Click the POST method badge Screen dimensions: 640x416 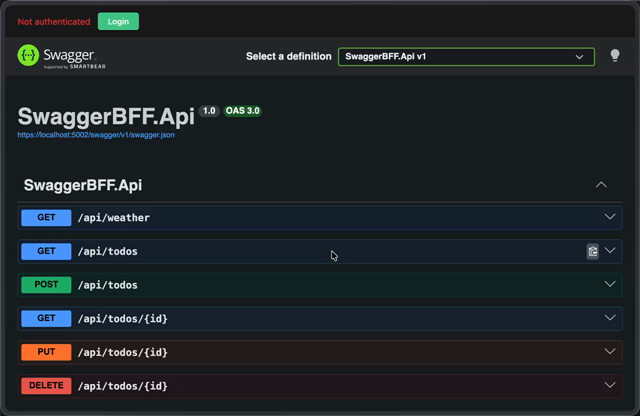46,285
